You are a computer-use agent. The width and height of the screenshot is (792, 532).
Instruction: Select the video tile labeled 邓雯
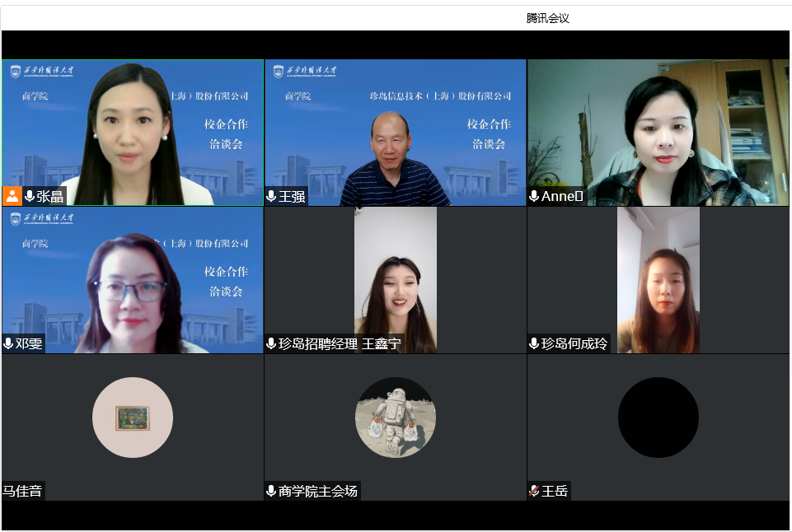click(x=133, y=280)
